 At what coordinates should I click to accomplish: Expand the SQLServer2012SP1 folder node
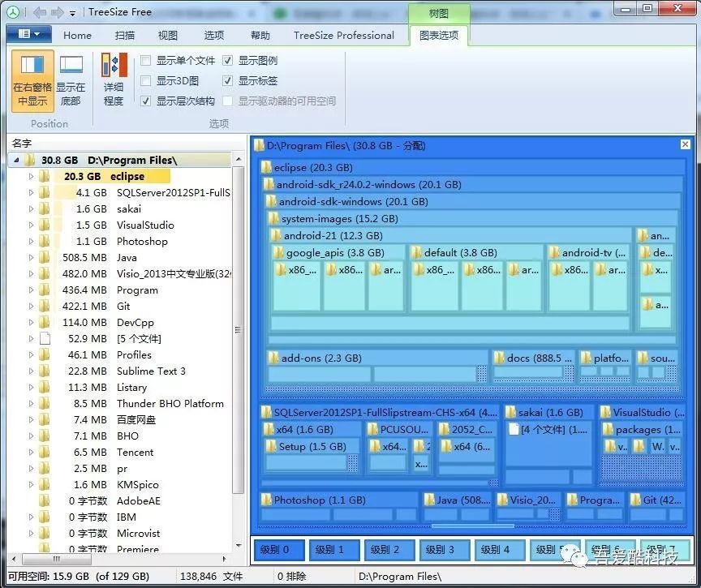(31, 192)
